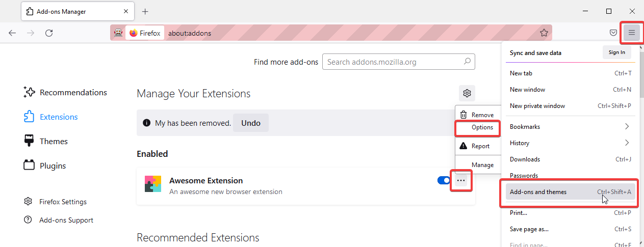Disable the Awesome Extension toggle
The height and width of the screenshot is (247, 644).
[444, 180]
